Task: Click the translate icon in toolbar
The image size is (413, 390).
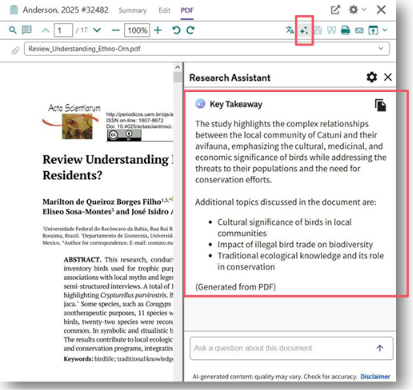Action: (x=290, y=30)
